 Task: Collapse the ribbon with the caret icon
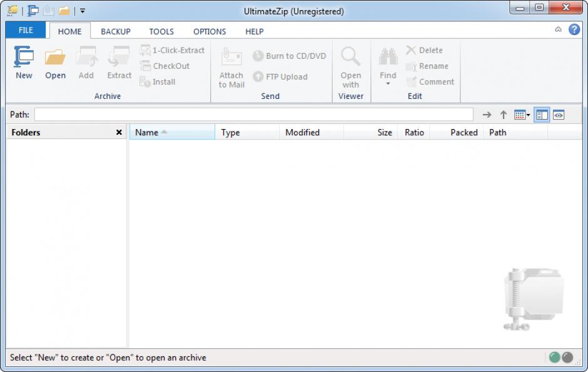[x=559, y=29]
